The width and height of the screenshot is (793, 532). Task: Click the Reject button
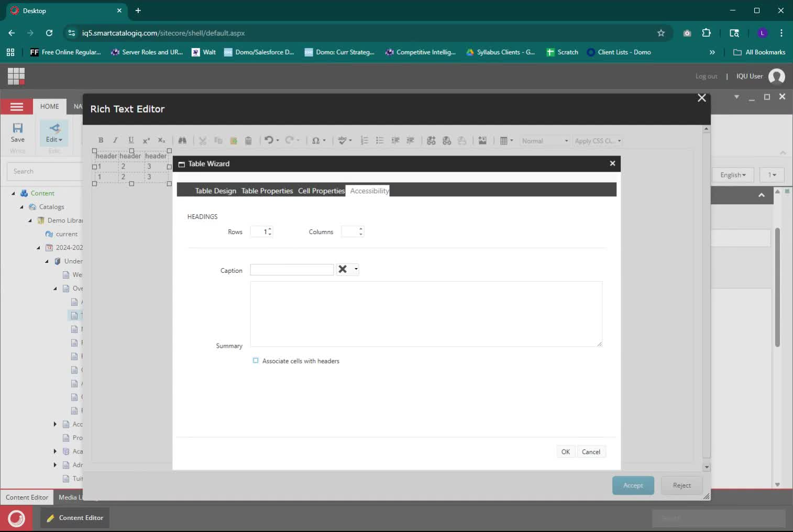[681, 485]
